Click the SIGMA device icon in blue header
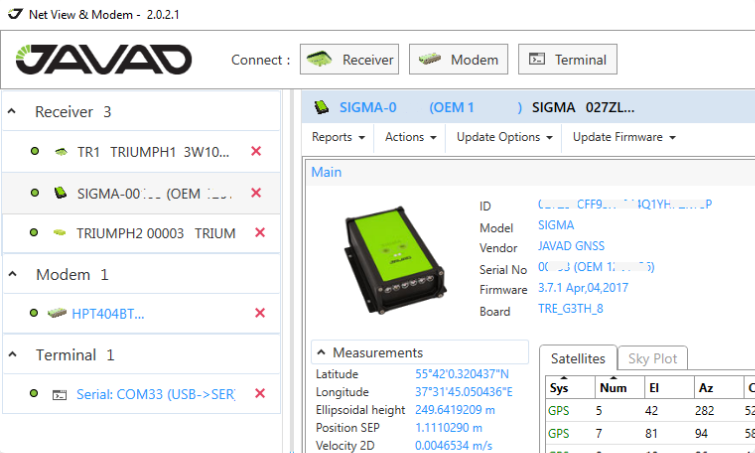The image size is (755, 453). [321, 107]
